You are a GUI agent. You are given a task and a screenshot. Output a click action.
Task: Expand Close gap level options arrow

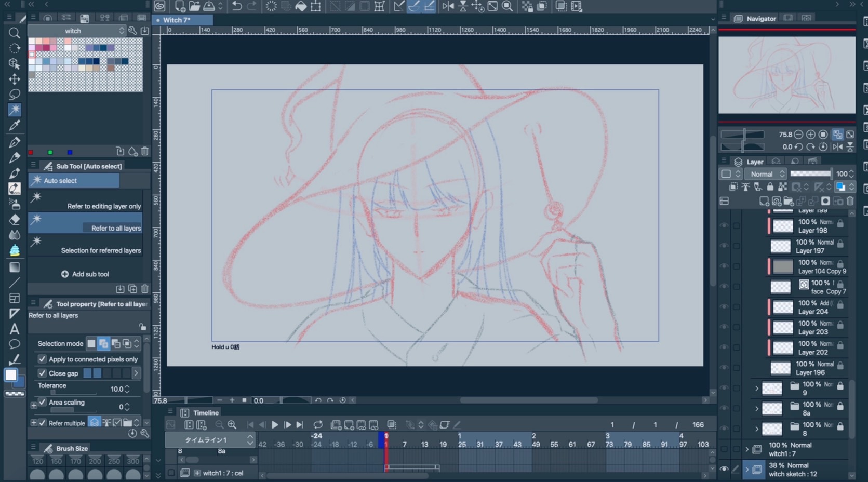click(x=136, y=373)
